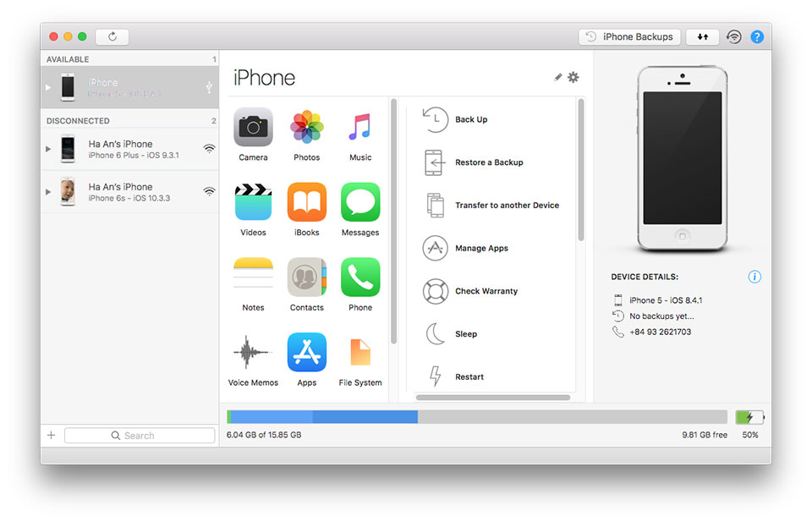812x522 pixels.
Task: Expand the available iPhone row
Action: coord(48,87)
